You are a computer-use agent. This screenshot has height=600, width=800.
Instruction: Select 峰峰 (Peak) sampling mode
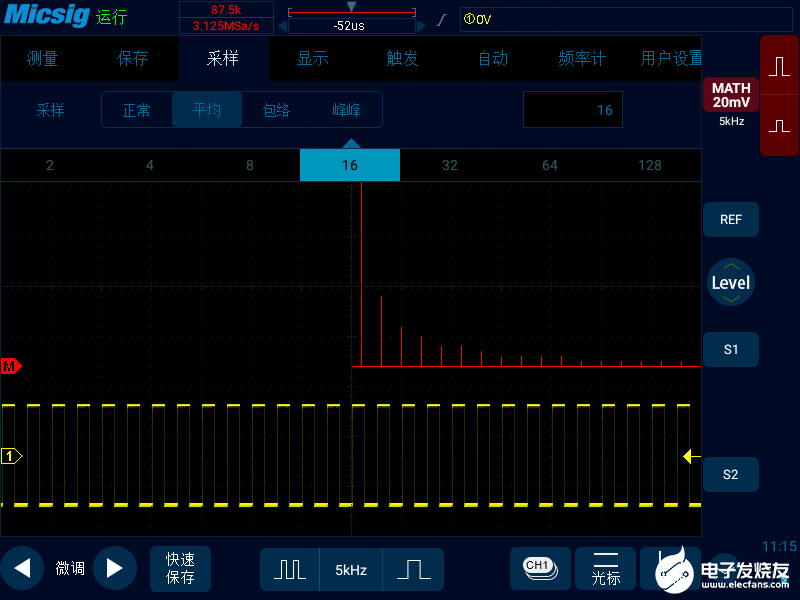pos(346,110)
